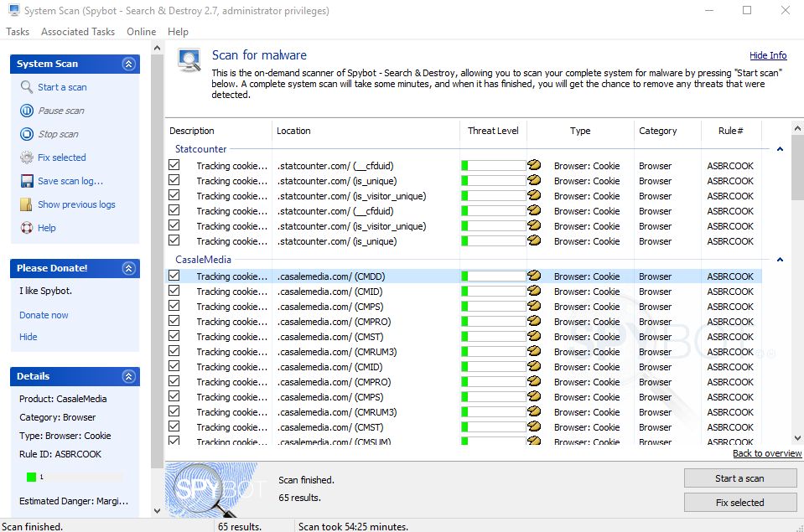Sort results by the Category column header

(667, 131)
